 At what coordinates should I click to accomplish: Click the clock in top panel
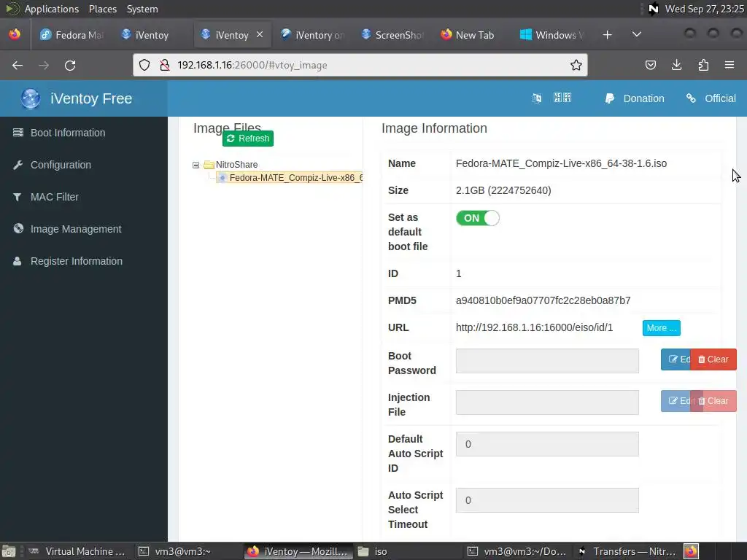point(704,9)
